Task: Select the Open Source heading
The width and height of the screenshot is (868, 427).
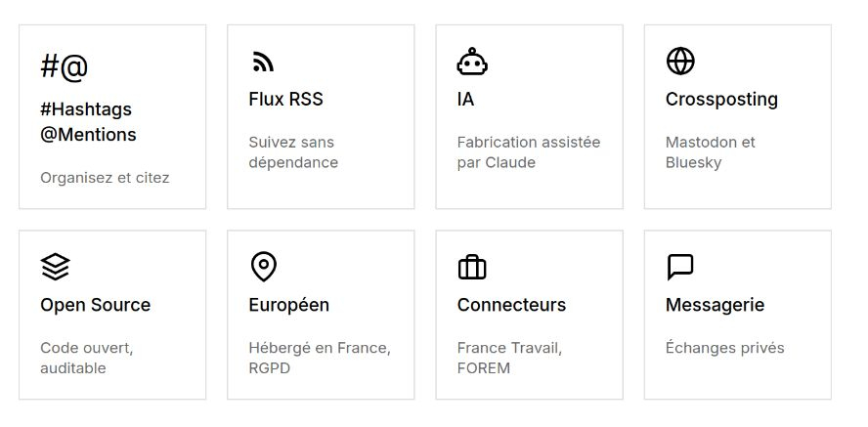Action: [x=95, y=305]
